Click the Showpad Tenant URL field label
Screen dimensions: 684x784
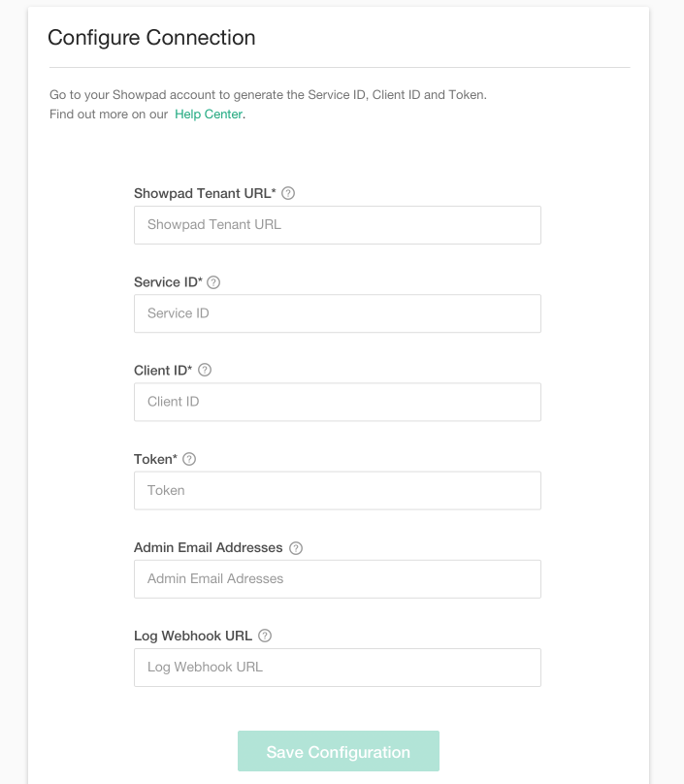pos(204,193)
